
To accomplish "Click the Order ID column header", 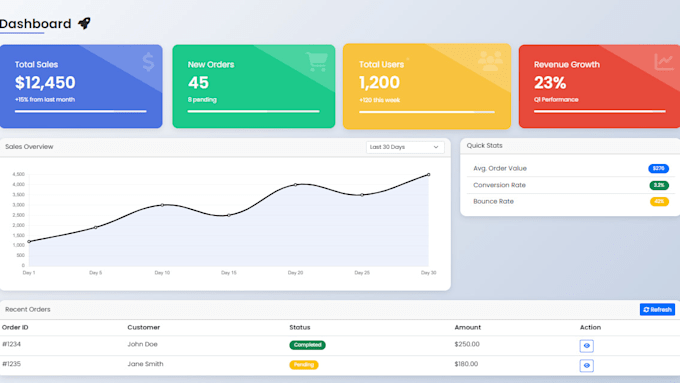I will tap(15, 327).
